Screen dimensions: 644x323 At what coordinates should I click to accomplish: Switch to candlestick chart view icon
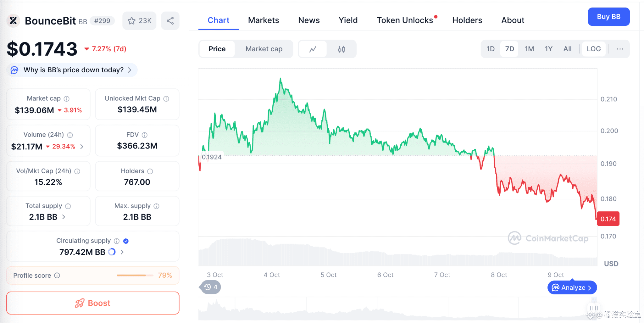coord(341,49)
